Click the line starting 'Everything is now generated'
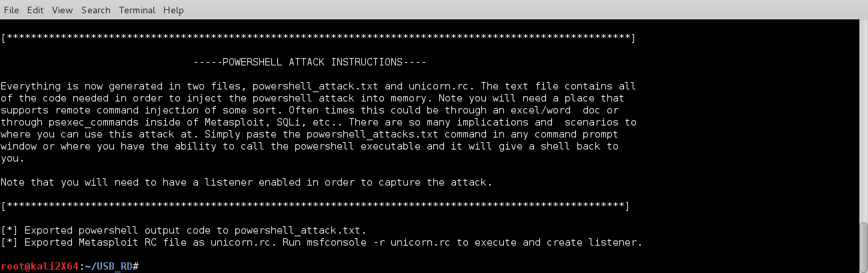This screenshot has height=273, width=868. pyautogui.click(x=318, y=86)
